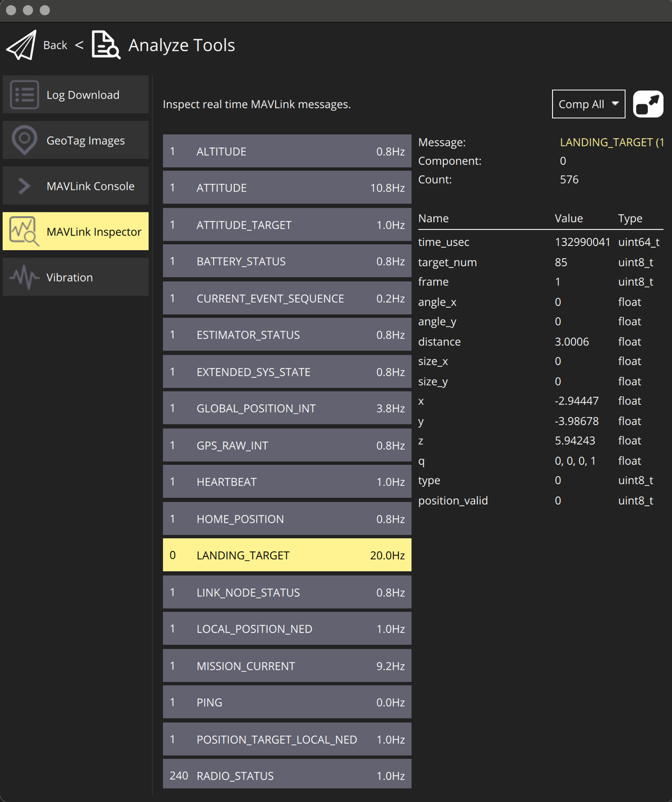Image resolution: width=672 pixels, height=802 pixels.
Task: Click the time_usec value 132990041
Action: point(582,242)
